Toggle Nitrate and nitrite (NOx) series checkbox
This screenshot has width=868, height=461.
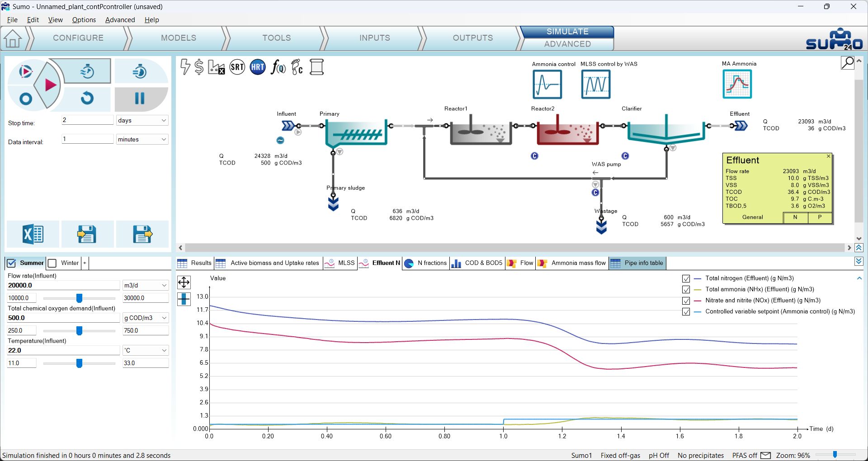(686, 301)
